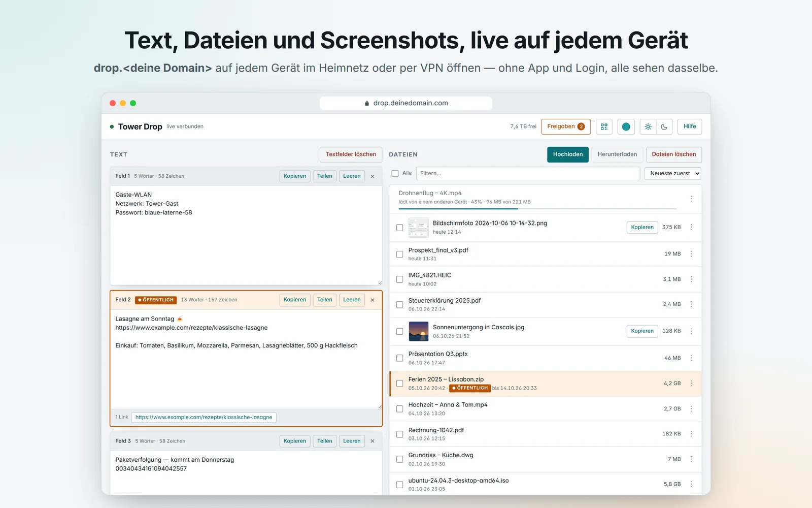Switch to light mode sun icon
Viewport: 812px width, 508px height.
tap(648, 126)
